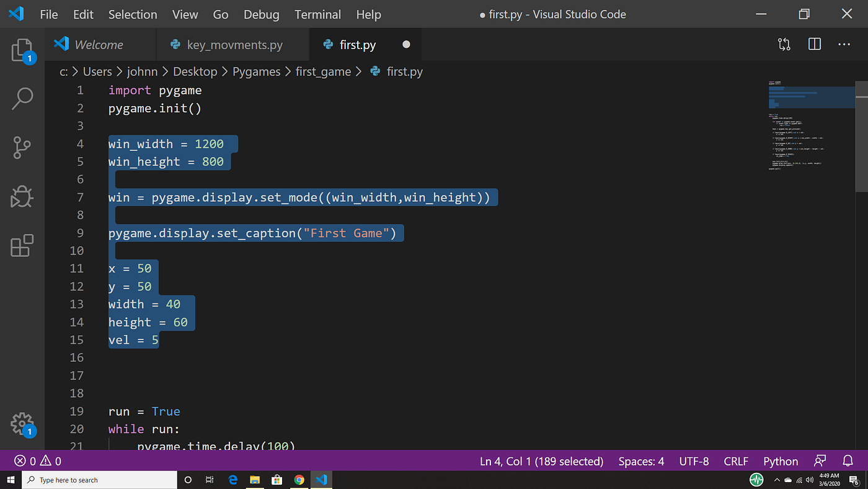Switch to the key_movments.py tab

click(232, 45)
